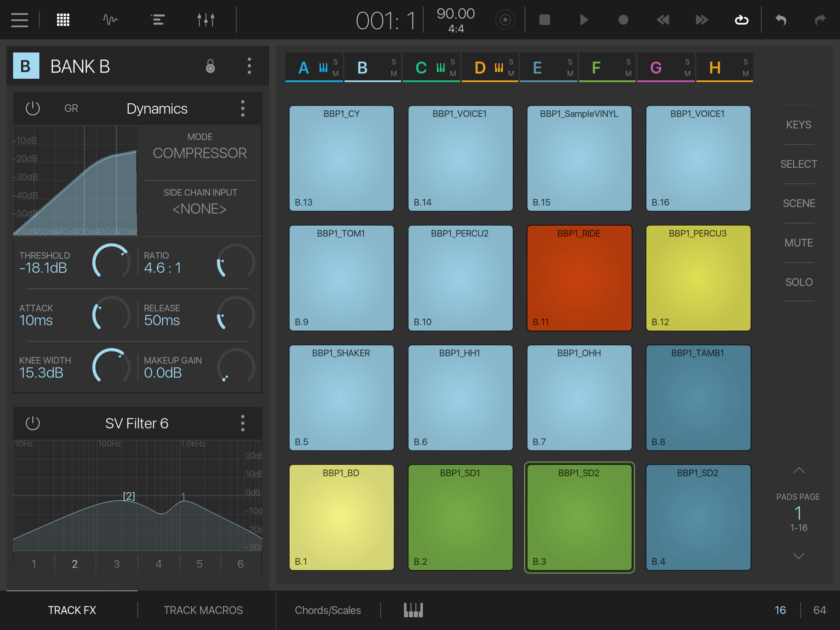Open the Dynamics effect options menu
840x630 pixels.
[242, 108]
